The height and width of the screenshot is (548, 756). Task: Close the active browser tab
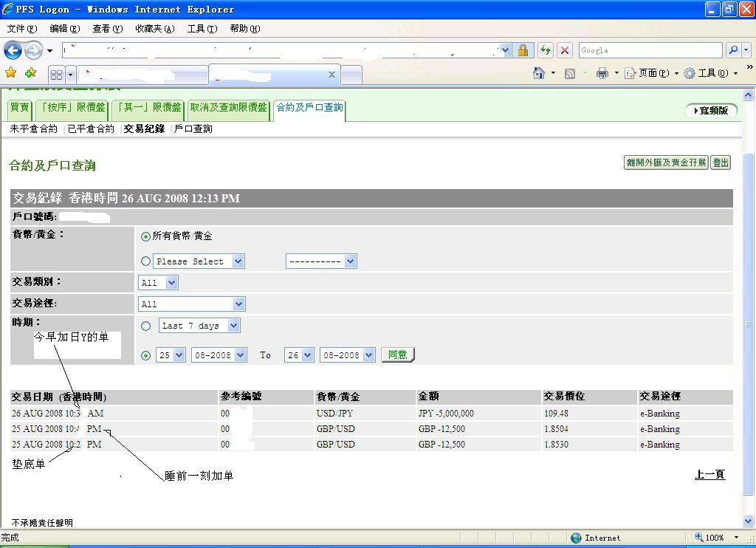331,75
